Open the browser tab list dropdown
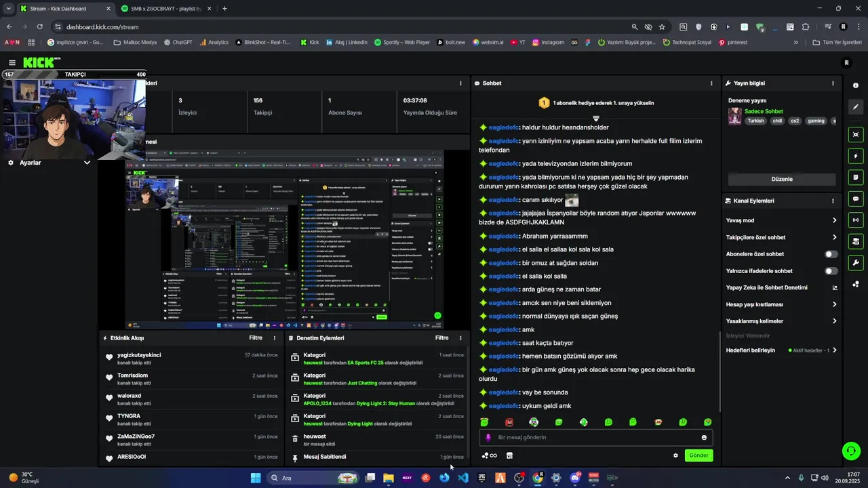The image size is (868, 488). pyautogui.click(x=9, y=9)
